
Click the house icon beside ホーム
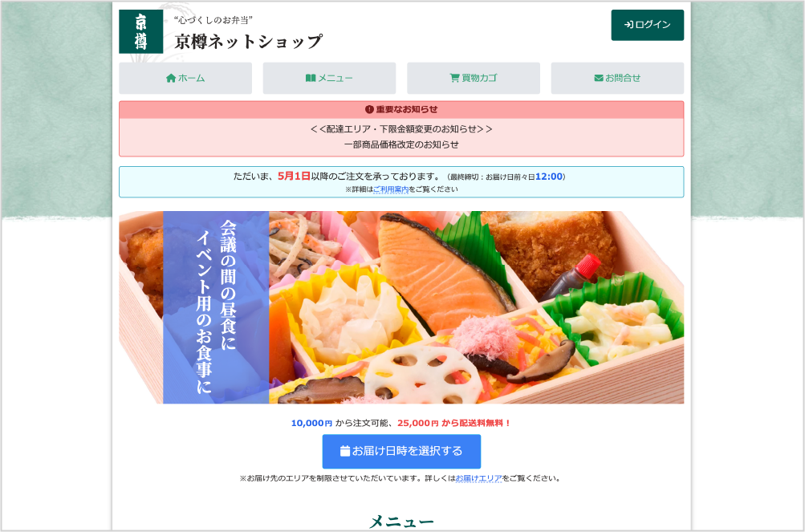pos(171,78)
